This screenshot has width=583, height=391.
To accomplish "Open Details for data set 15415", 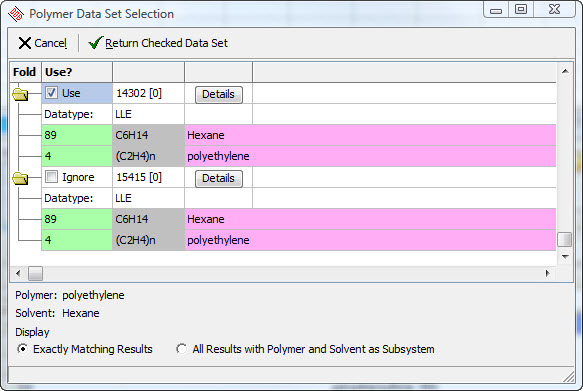I will pyautogui.click(x=219, y=178).
